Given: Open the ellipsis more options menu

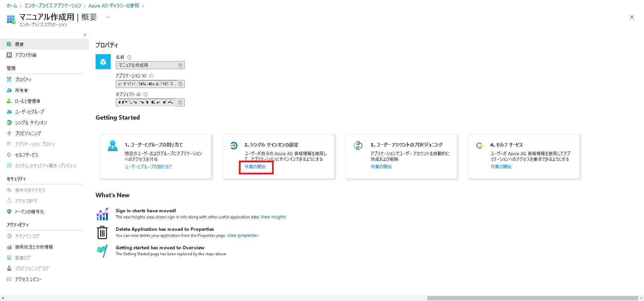Looking at the screenshot, I should [x=108, y=17].
